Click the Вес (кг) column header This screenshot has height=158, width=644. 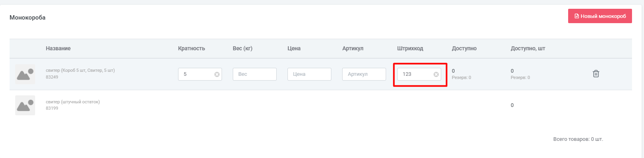pos(243,48)
